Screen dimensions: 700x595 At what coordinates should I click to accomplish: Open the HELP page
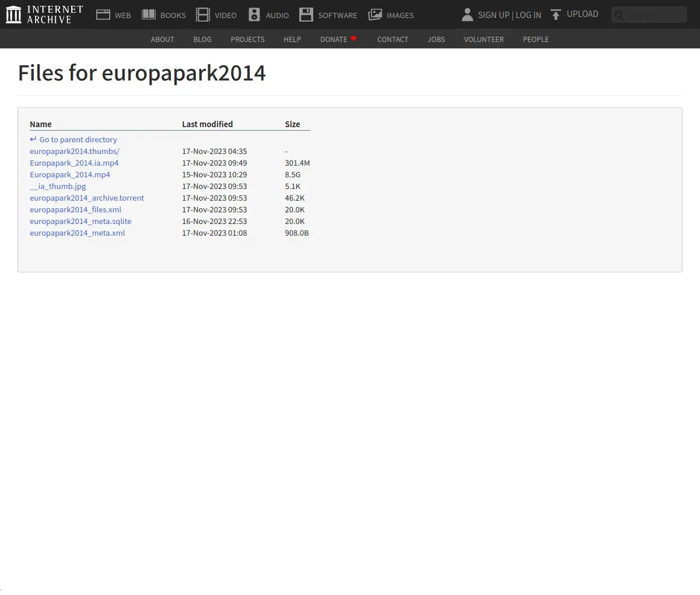point(292,40)
